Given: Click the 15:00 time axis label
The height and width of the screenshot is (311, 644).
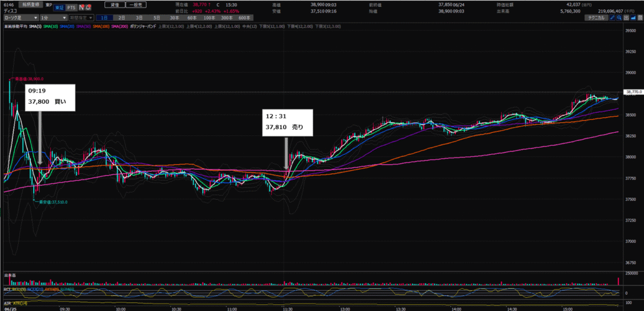Looking at the screenshot, I should (567, 308).
